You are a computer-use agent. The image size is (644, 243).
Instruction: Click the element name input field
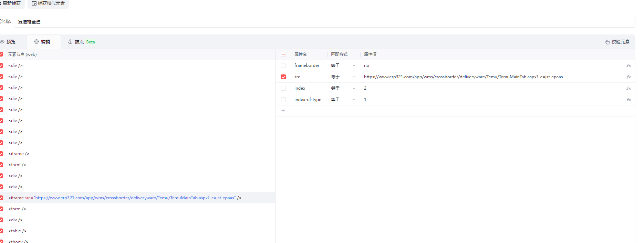(324, 22)
